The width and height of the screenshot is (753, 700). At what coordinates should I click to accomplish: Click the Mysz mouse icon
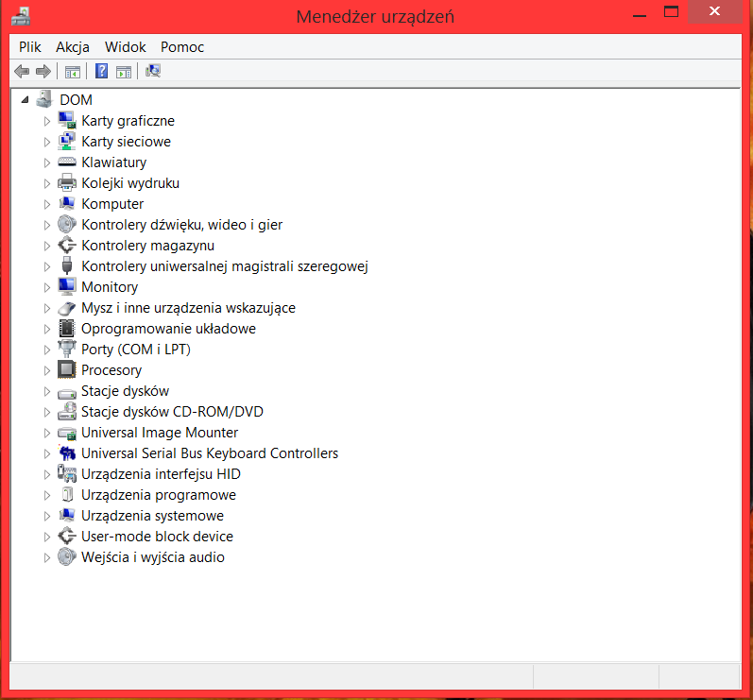pos(67,308)
